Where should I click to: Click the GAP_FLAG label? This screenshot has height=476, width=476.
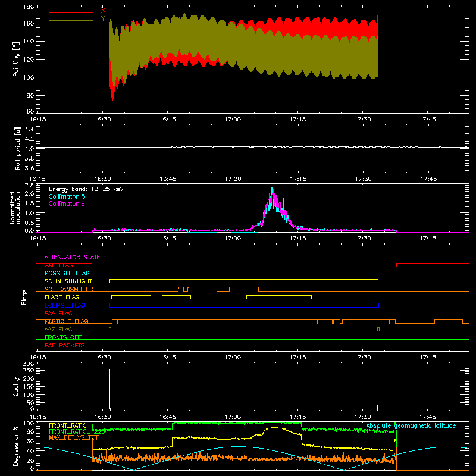coord(58,265)
